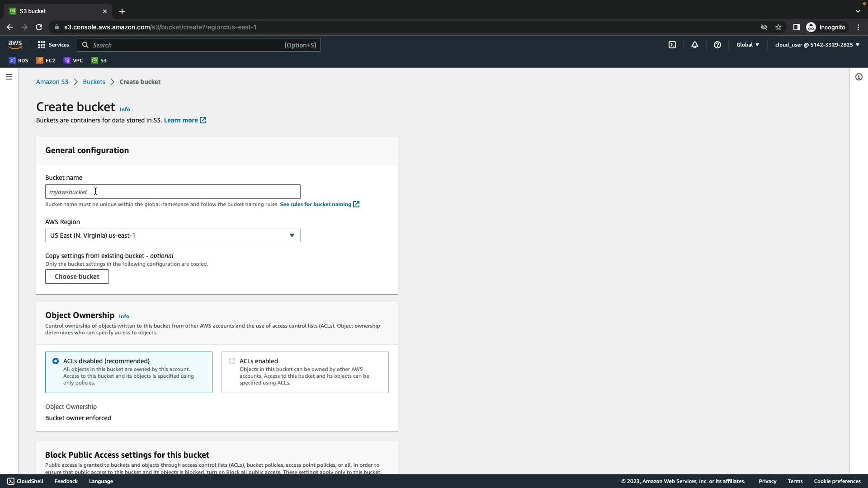Click the Choose bucket button
Screen dimensions: 868x488
pos(77,277)
